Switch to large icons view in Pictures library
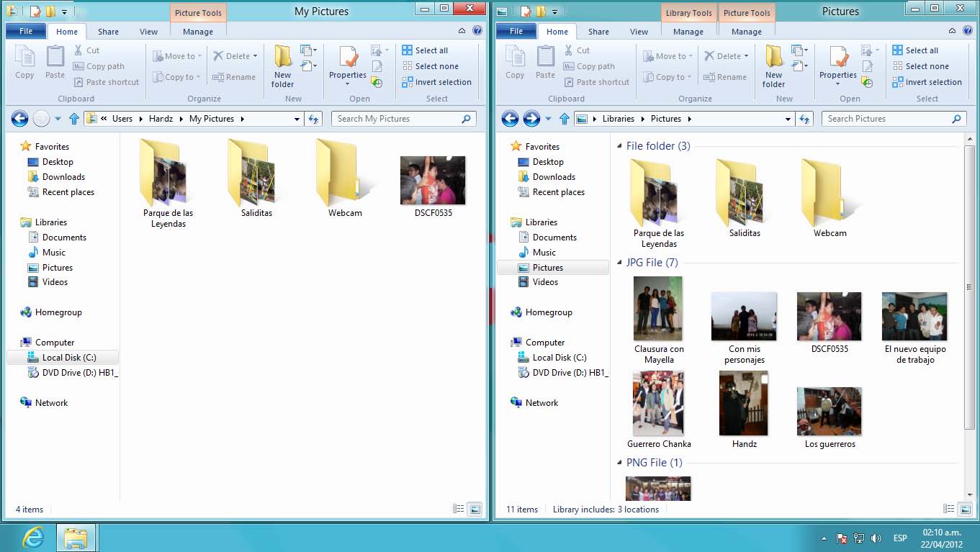The height and width of the screenshot is (552, 980). point(965,509)
